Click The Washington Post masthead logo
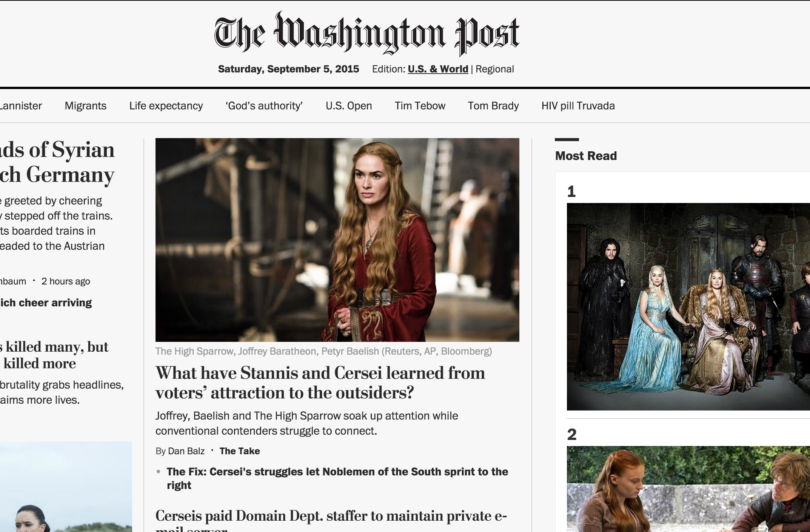 367,33
